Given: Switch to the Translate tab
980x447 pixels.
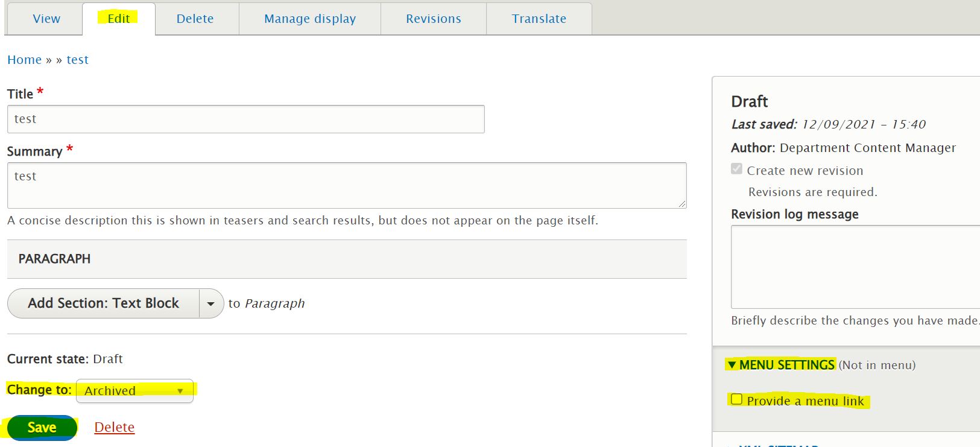Looking at the screenshot, I should pos(539,19).
